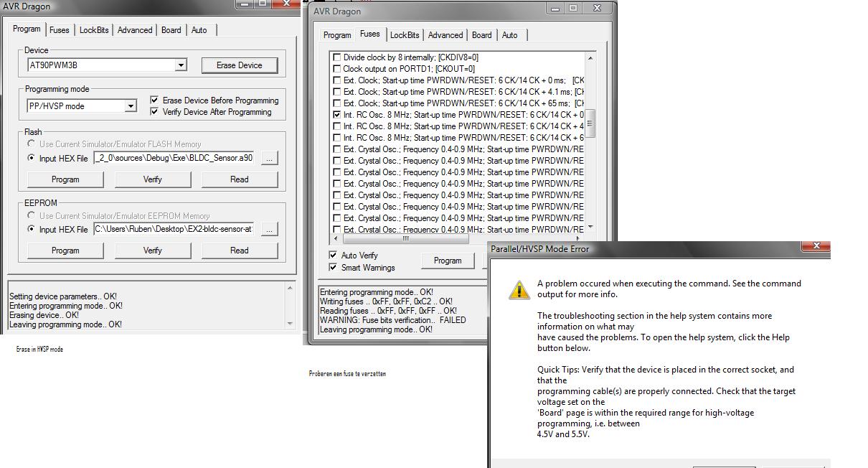The width and height of the screenshot is (868, 468).
Task: Enable Divide clock by 8 internally fuse
Action: [337, 57]
